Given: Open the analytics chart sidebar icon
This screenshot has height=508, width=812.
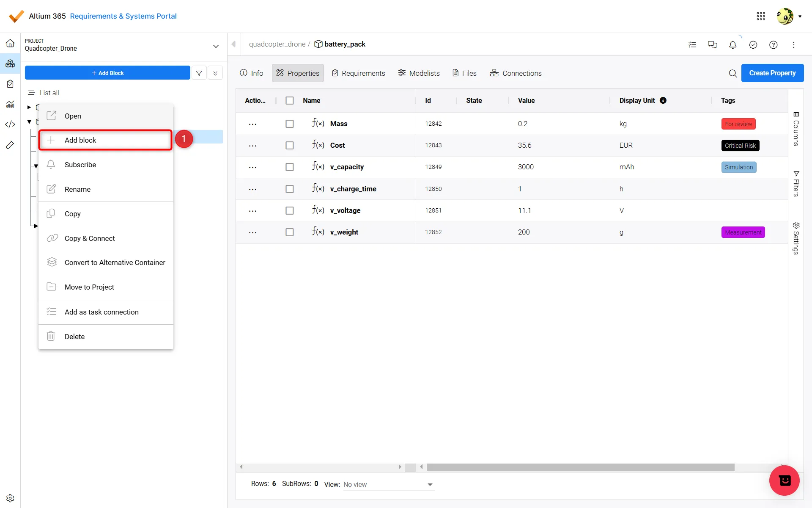Looking at the screenshot, I should (10, 104).
